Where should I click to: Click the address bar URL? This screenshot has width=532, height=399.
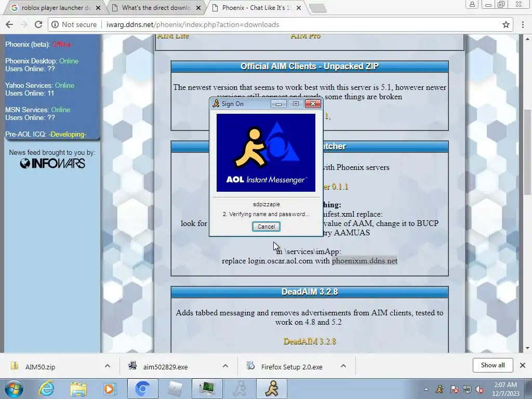(x=193, y=24)
